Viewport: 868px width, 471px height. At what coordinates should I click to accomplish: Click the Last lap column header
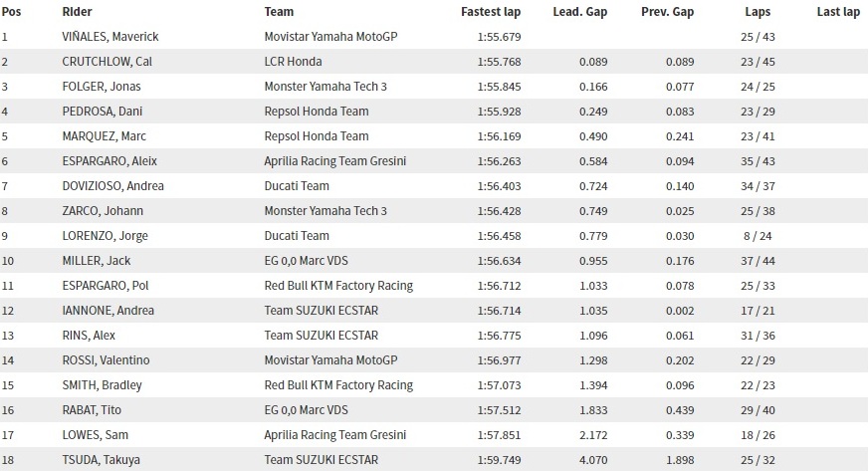coord(838,12)
